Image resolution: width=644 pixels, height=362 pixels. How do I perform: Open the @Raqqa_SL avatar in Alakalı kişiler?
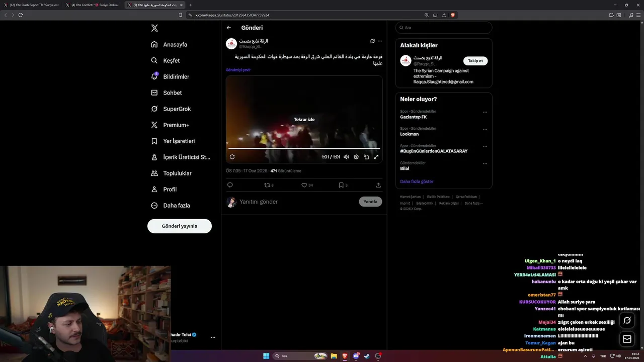406,61
